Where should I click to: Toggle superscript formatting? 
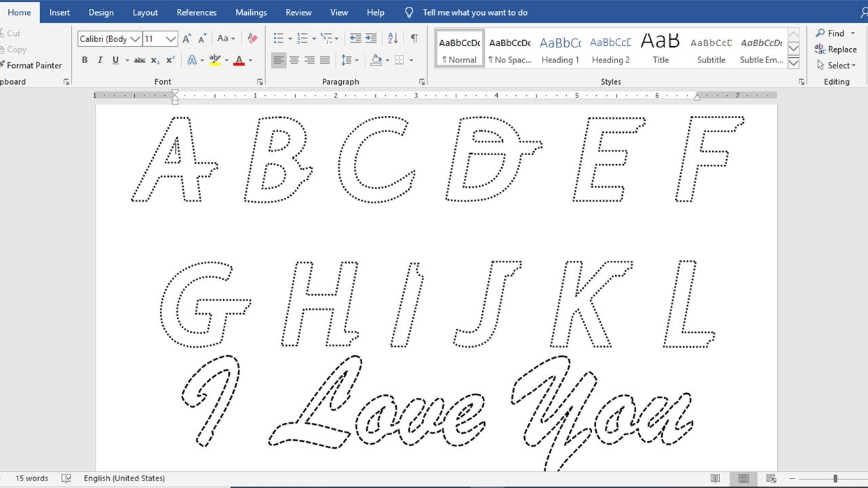(x=170, y=60)
